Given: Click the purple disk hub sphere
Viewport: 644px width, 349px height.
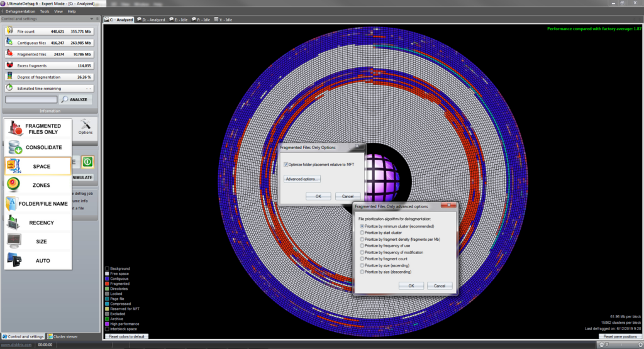Looking at the screenshot, I should [x=381, y=177].
